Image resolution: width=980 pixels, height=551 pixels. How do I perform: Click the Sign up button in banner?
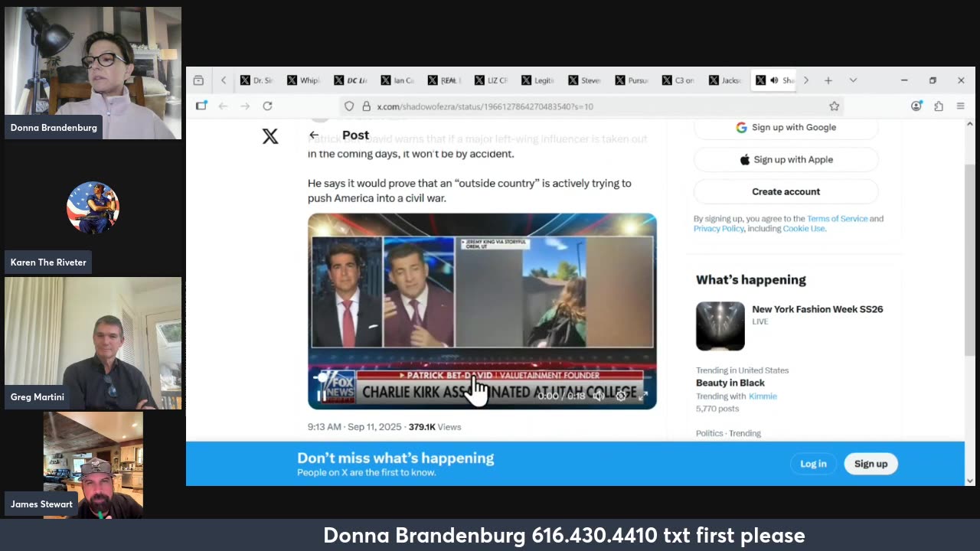pyautogui.click(x=871, y=464)
